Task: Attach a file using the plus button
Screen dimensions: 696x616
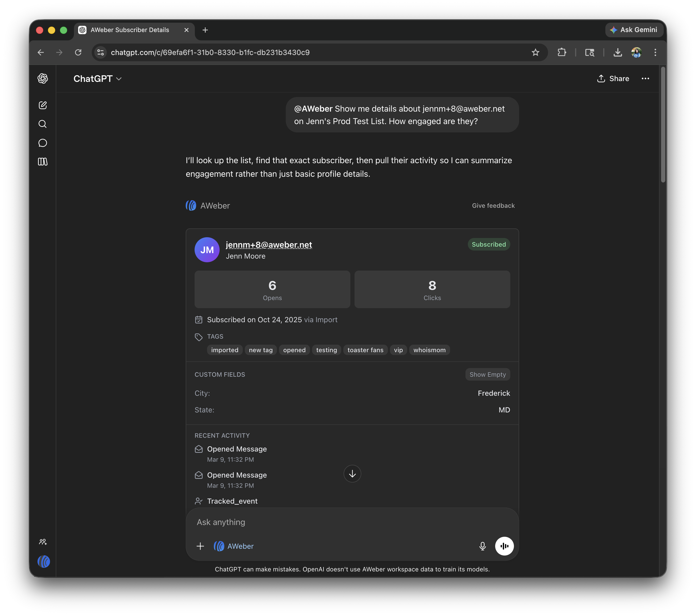Action: (x=200, y=546)
